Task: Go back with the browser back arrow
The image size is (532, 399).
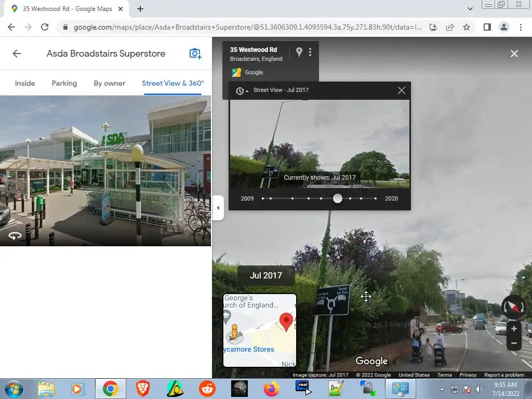Action: (x=11, y=27)
